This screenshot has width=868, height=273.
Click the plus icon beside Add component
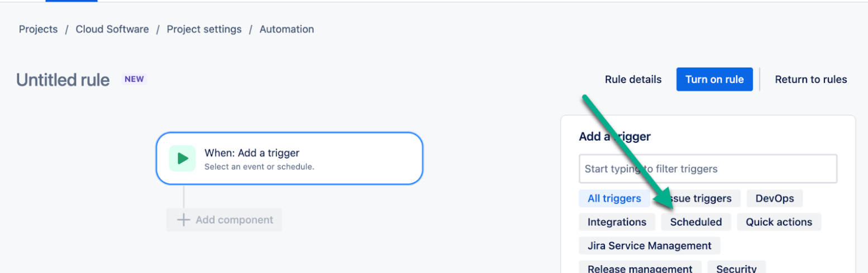pyautogui.click(x=183, y=220)
